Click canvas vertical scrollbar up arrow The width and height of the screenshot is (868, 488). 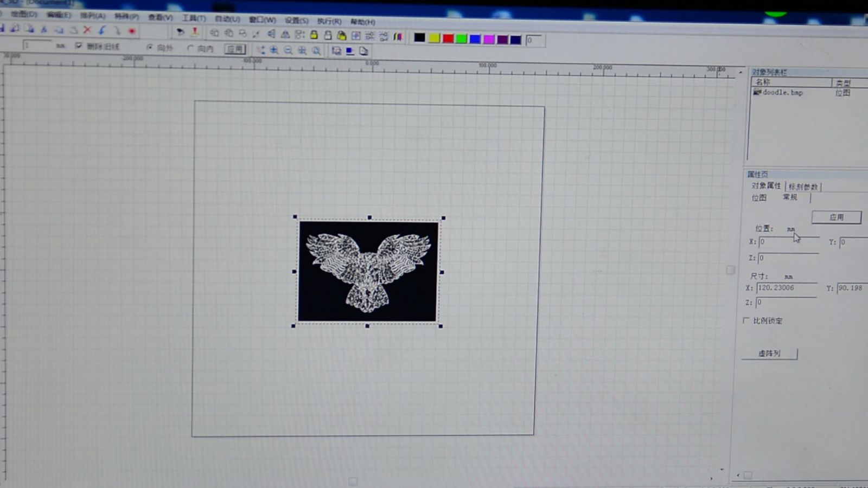tap(741, 72)
